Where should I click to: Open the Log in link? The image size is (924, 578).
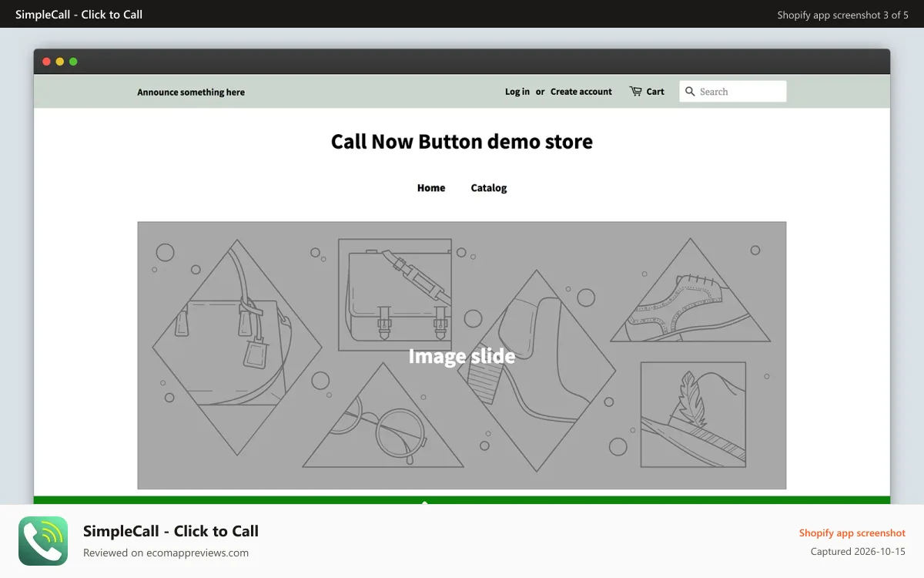point(517,92)
